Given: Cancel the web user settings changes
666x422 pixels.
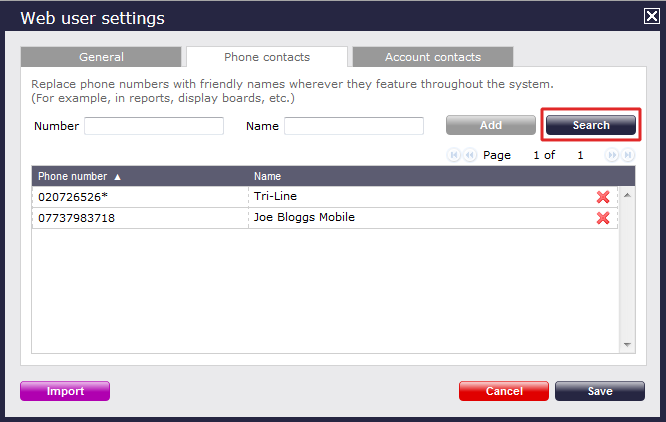Looking at the screenshot, I should coord(504,391).
